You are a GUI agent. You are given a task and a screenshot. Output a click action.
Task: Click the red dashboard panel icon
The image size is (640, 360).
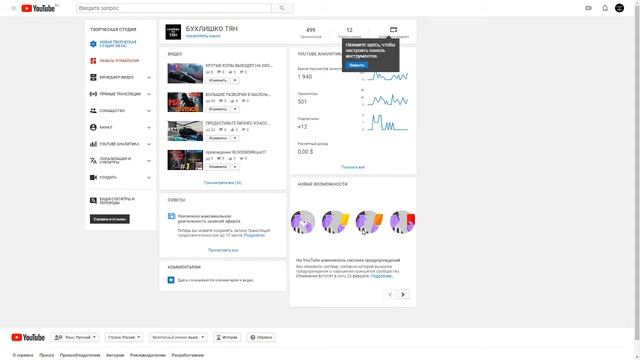93,61
